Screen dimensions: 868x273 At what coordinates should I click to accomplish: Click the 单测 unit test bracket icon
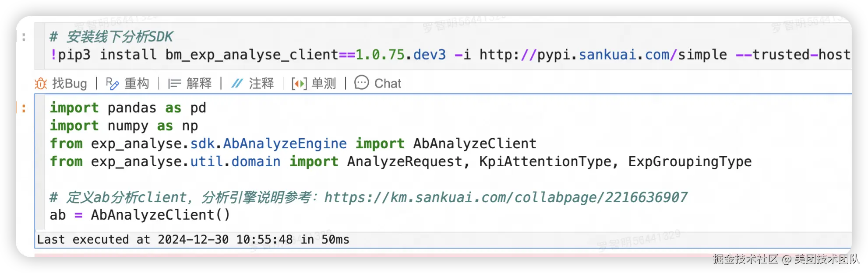pos(299,84)
